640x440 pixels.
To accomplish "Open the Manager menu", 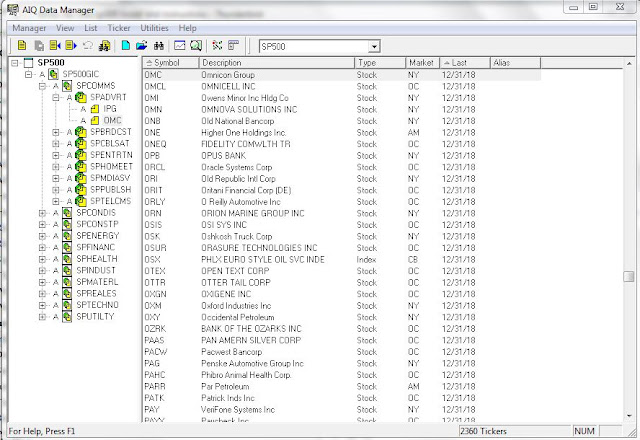I will point(29,28).
